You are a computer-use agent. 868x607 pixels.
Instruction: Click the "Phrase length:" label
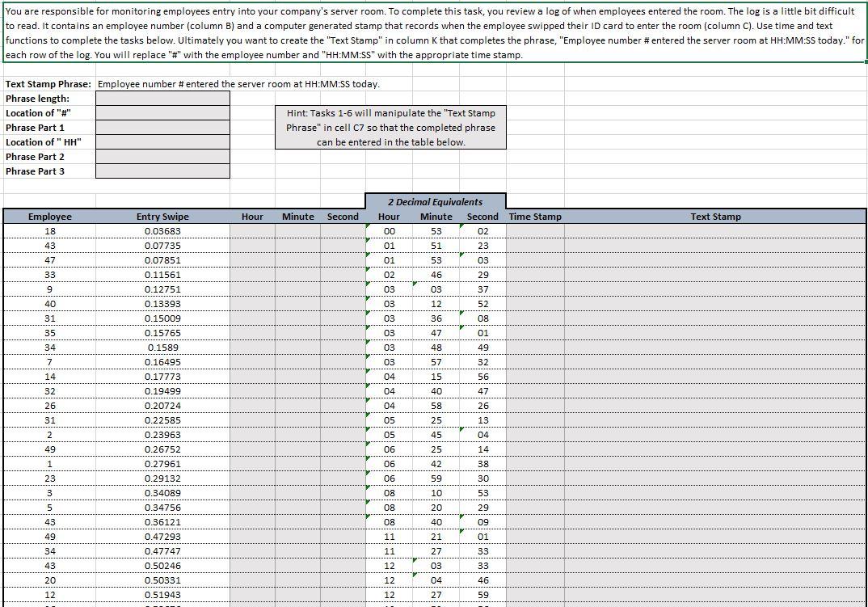point(38,99)
